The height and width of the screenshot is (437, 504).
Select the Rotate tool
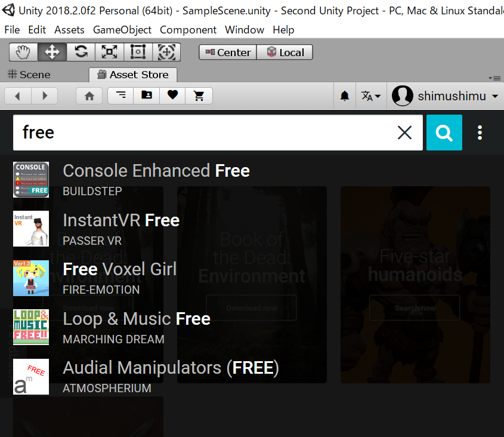click(x=81, y=53)
